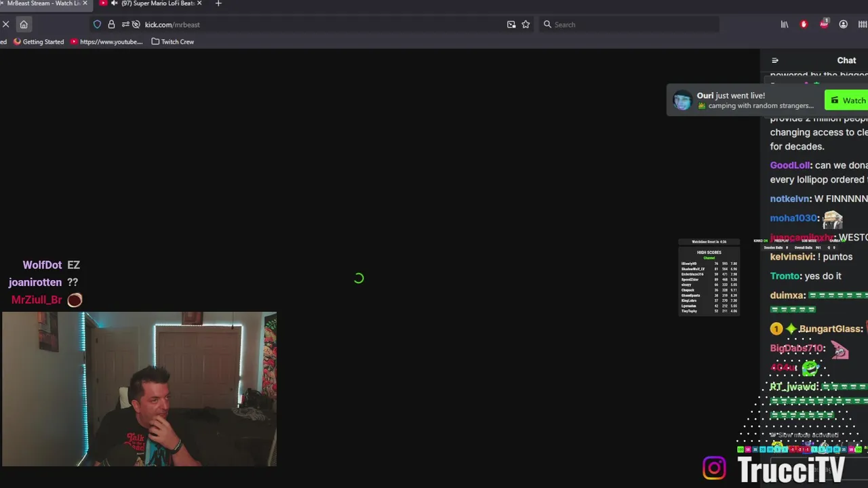
Task: Open Ouri's avatar in the live notification
Action: (x=682, y=100)
